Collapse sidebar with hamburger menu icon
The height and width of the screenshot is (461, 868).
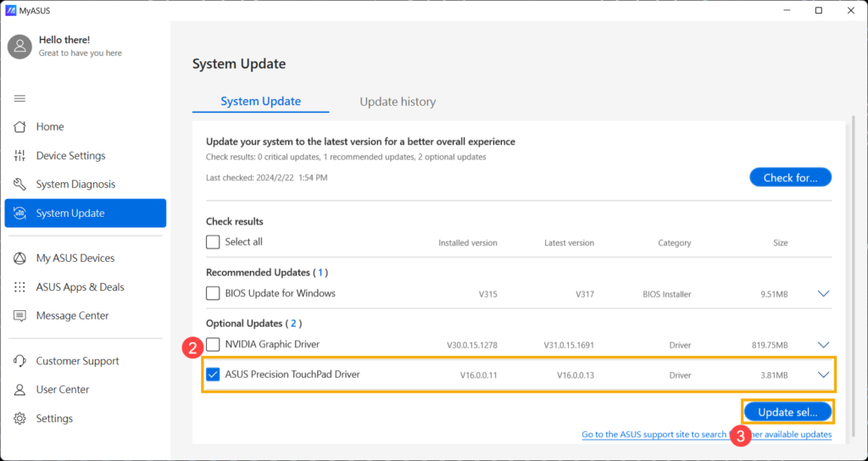(x=20, y=98)
